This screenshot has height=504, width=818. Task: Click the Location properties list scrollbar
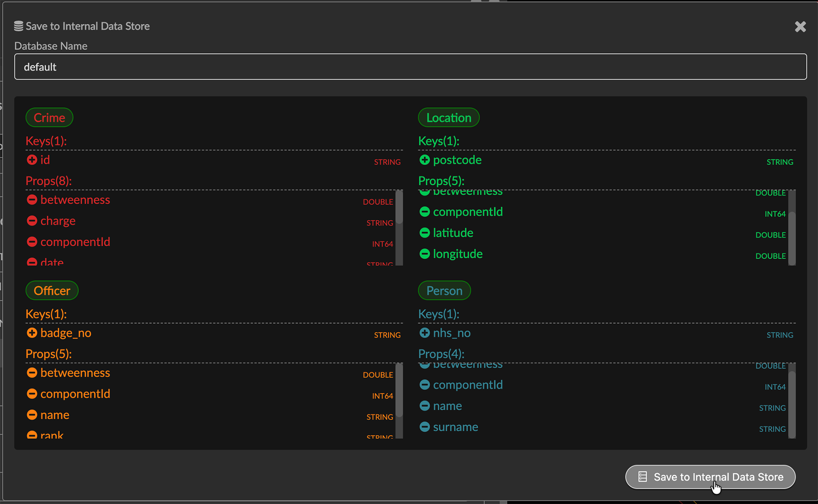click(x=792, y=238)
